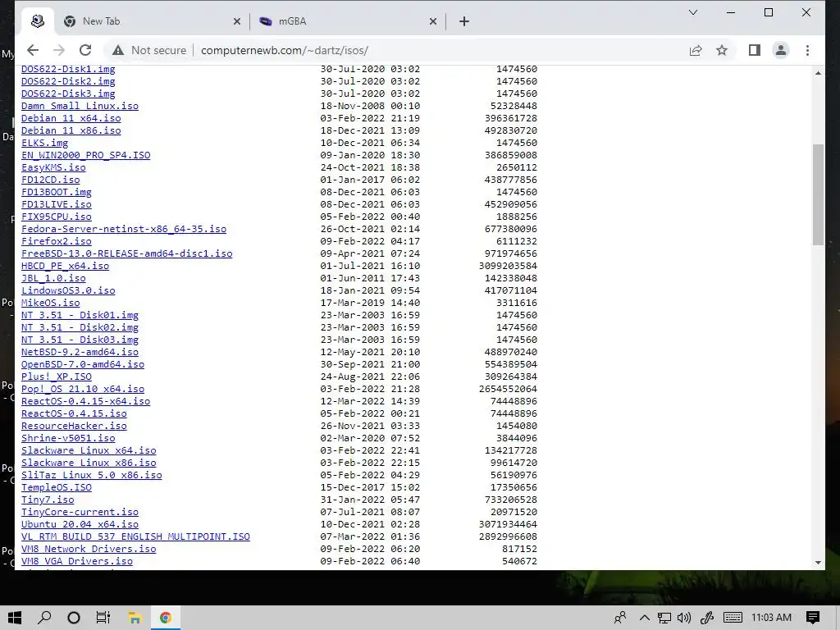
Task: Open Task View on the taskbar
Action: click(103, 618)
